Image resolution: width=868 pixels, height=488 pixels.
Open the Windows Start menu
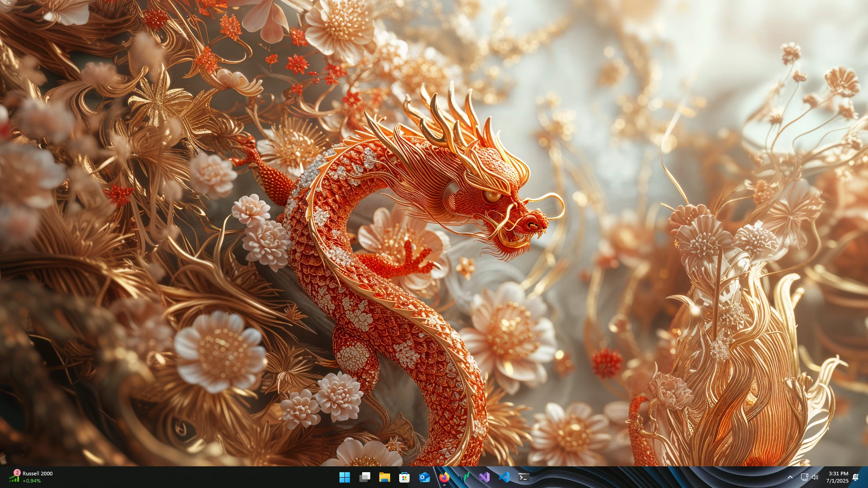pos(344,477)
